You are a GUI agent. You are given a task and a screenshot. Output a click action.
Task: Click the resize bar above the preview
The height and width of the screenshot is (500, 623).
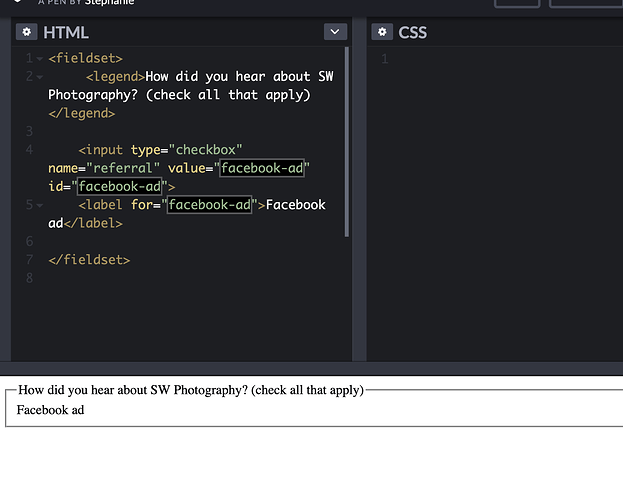pyautogui.click(x=311, y=368)
